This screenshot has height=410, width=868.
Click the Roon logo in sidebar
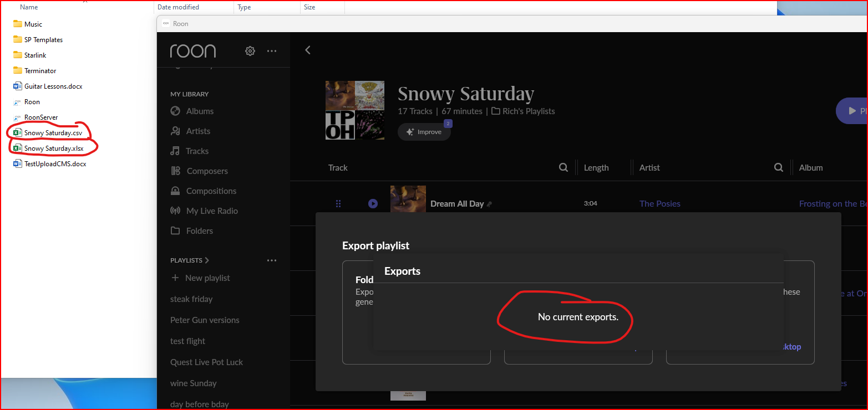192,51
